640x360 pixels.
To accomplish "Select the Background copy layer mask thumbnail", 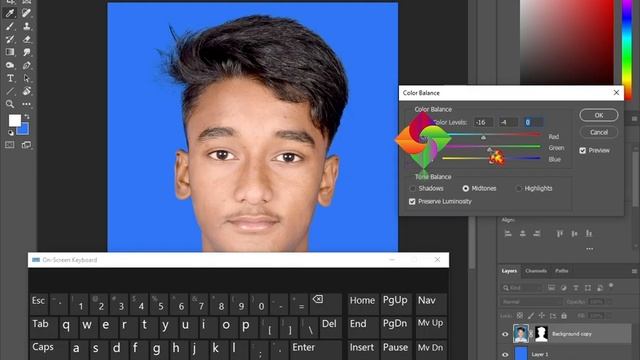I will [x=541, y=334].
